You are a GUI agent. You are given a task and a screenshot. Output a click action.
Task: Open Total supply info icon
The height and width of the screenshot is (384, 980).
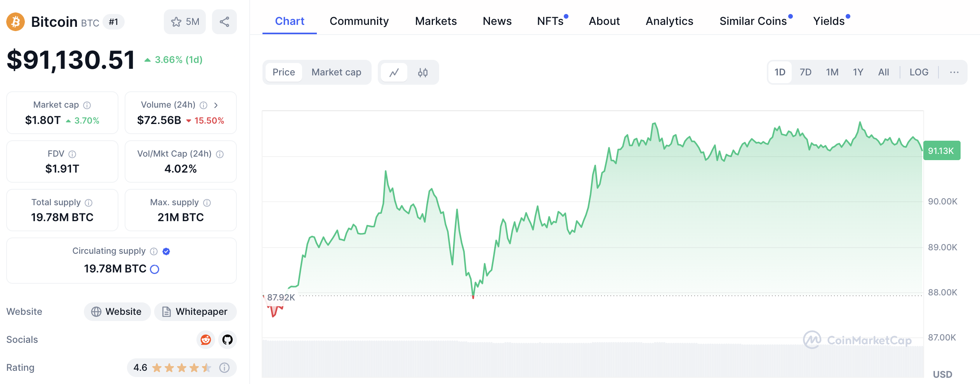89,203
